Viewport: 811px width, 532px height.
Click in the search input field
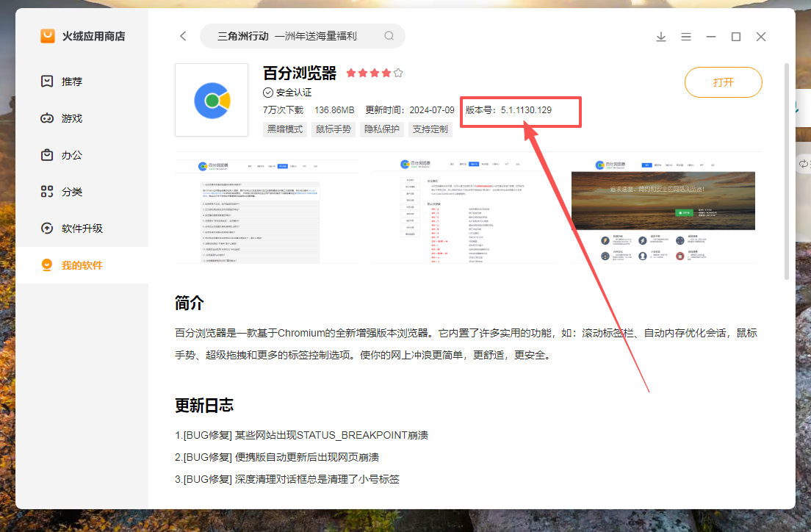pyautogui.click(x=294, y=36)
